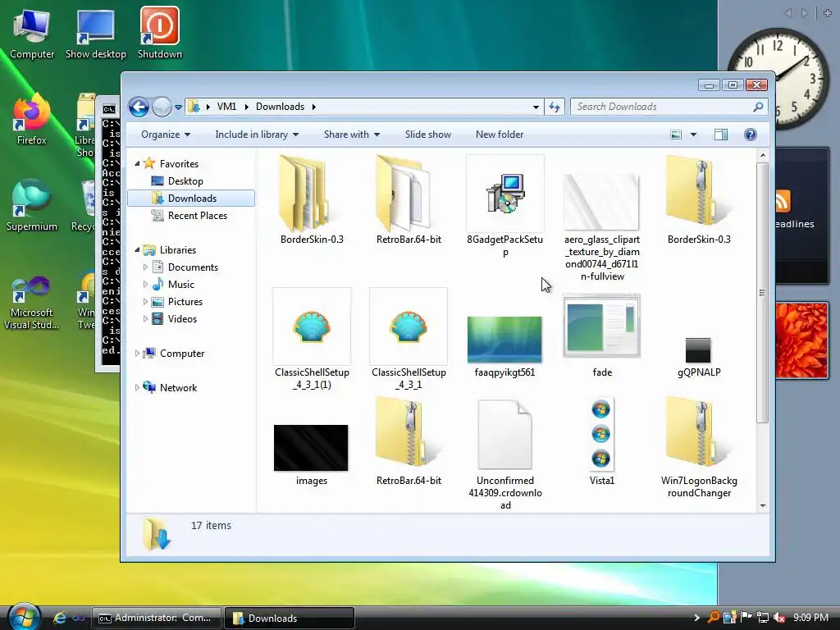The height and width of the screenshot is (630, 840).
Task: Open the RetroBar.64-bit folder with documents
Action: click(409, 201)
